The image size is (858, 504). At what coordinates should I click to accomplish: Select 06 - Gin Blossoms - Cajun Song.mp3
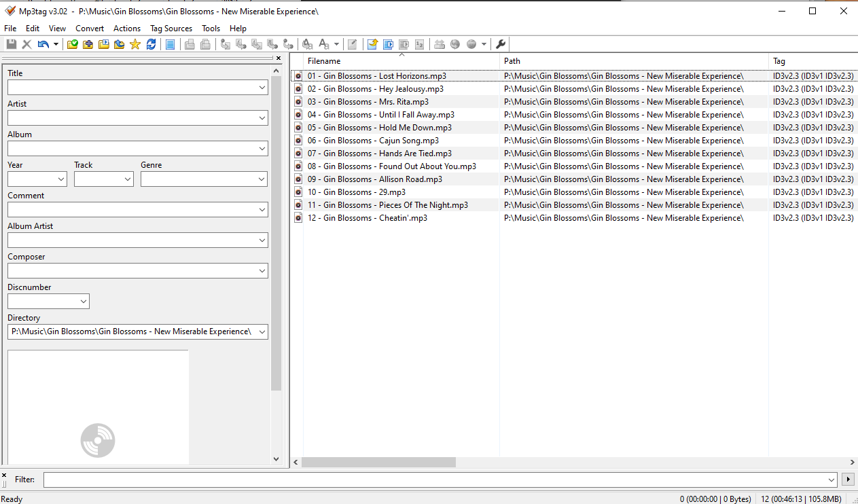click(373, 141)
